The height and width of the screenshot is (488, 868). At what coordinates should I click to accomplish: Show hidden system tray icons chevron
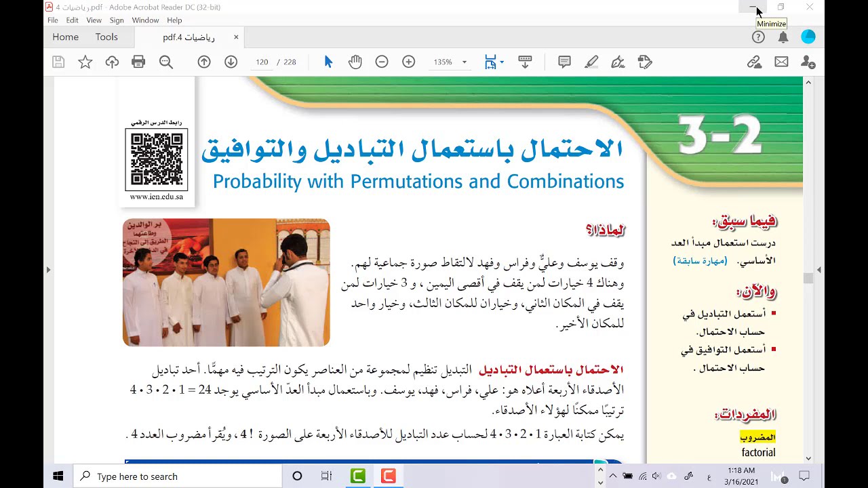point(612,476)
